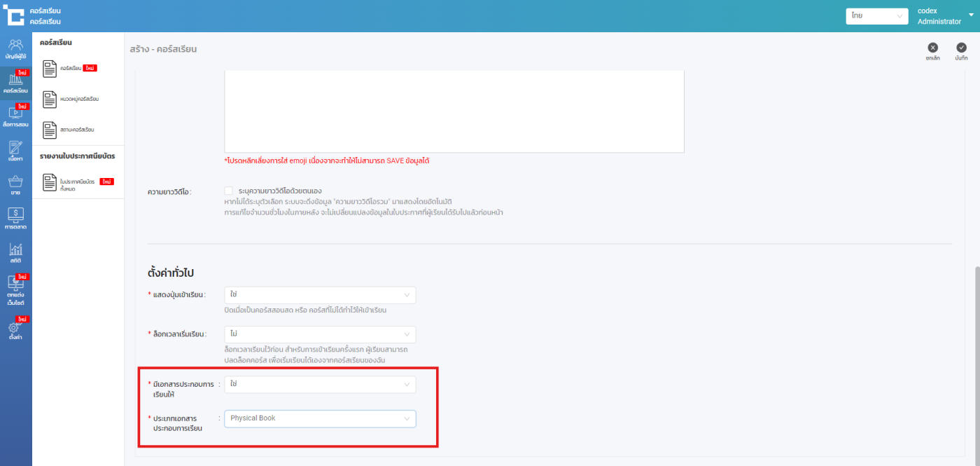Screen dimensions: 980x466
Task: Expand the แสดงปุ่มเข้าเรียน dropdown
Action: tap(320, 295)
